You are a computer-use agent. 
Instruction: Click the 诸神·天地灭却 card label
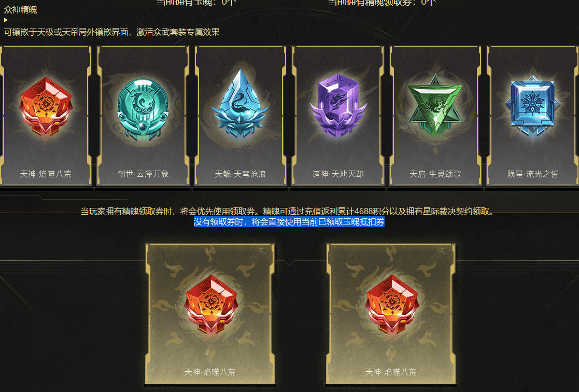pyautogui.click(x=338, y=174)
